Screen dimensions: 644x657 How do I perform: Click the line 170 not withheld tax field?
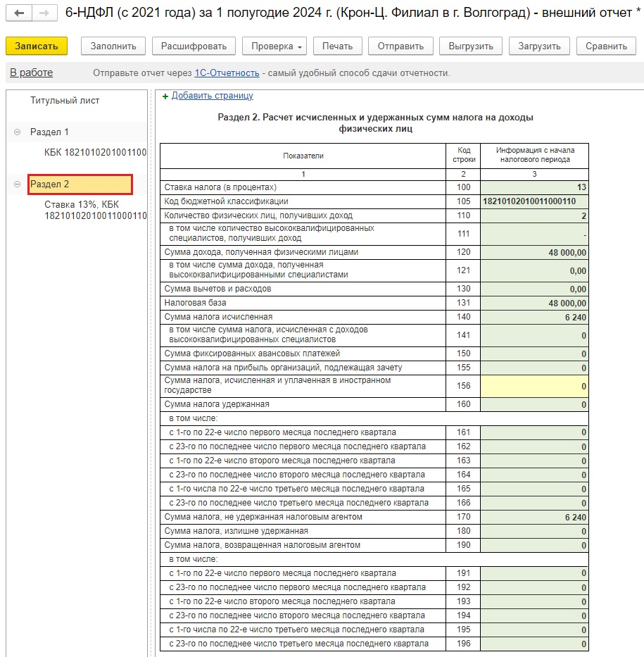tap(534, 517)
